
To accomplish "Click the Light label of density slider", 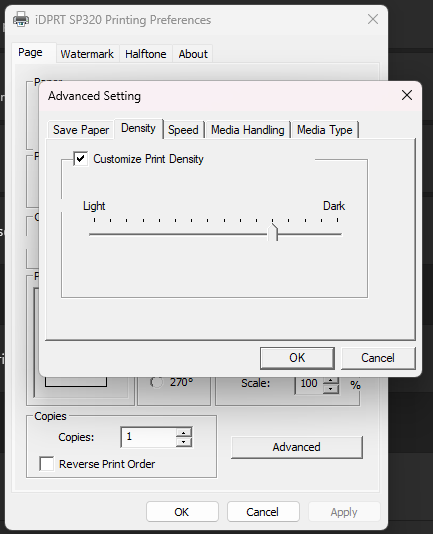I will (x=94, y=206).
